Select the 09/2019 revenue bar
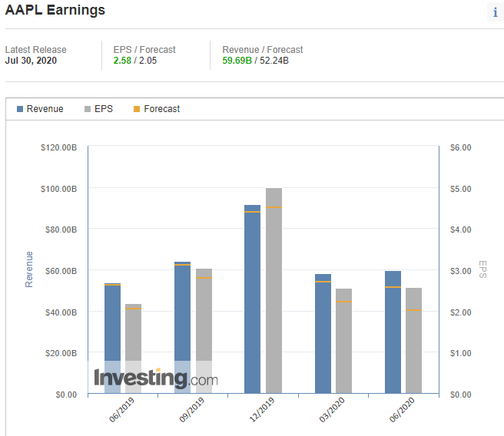This screenshot has height=436, width=504. pos(183,328)
